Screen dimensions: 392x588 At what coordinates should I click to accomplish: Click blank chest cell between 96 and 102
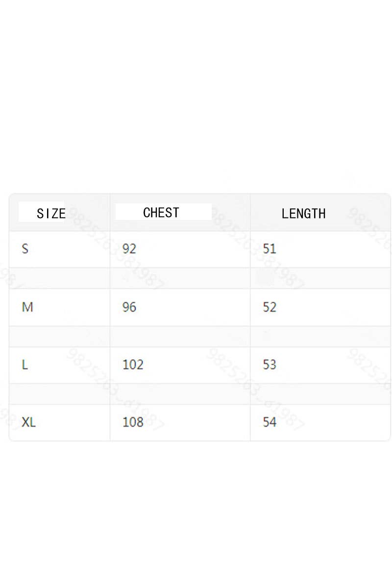tap(180, 337)
